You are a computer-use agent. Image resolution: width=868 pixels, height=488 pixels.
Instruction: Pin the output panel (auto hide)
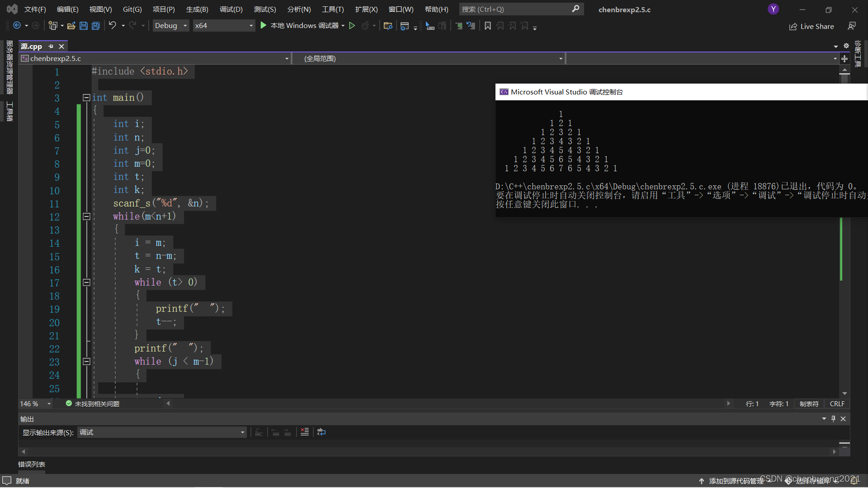pyautogui.click(x=833, y=419)
